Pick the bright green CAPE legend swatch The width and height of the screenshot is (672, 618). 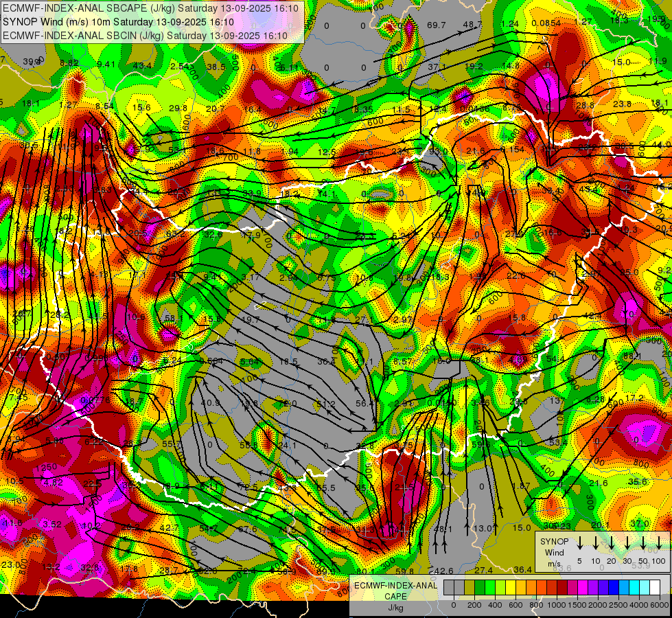coord(490,587)
